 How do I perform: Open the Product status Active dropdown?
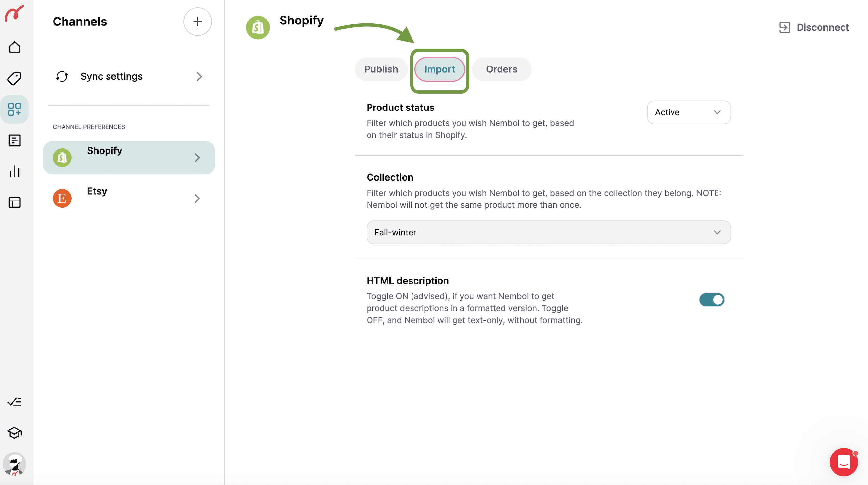click(689, 112)
